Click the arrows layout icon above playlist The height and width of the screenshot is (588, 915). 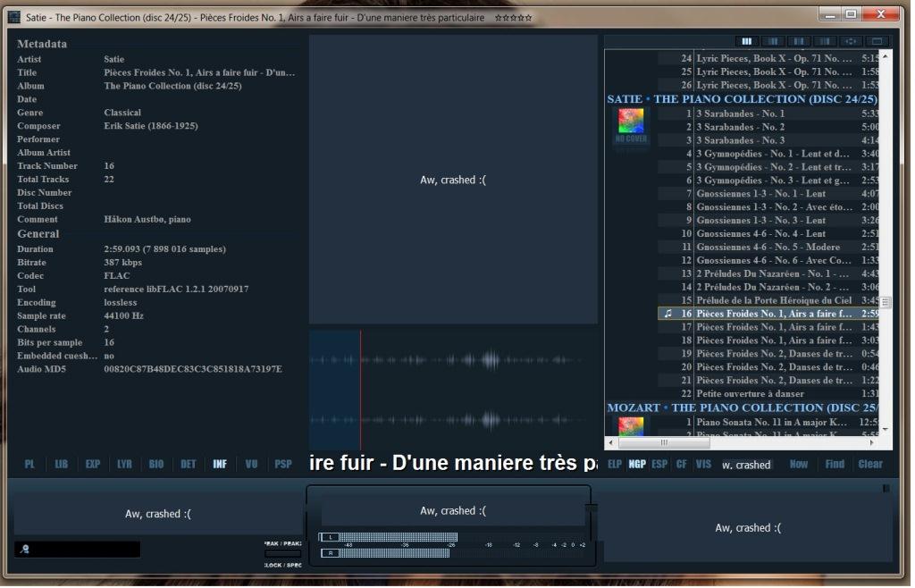tap(851, 41)
